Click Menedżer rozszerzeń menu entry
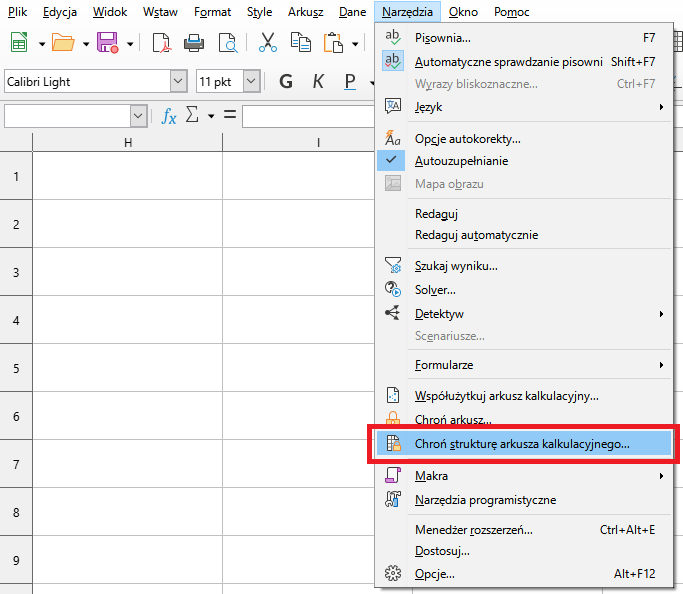Screen dimensions: 683x594 tap(473, 530)
